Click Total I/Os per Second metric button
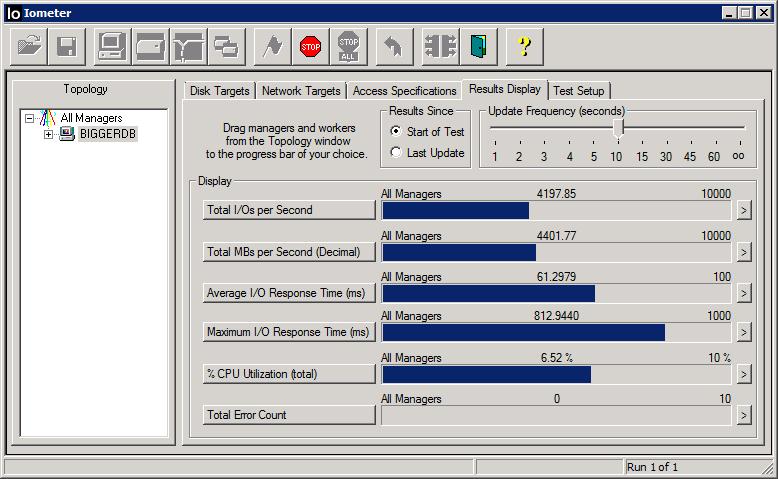778x479 pixels. [289, 210]
